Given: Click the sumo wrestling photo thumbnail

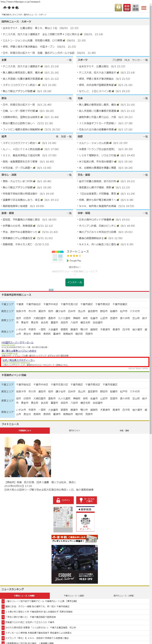Looking at the screenshot, I should pos(28,457).
